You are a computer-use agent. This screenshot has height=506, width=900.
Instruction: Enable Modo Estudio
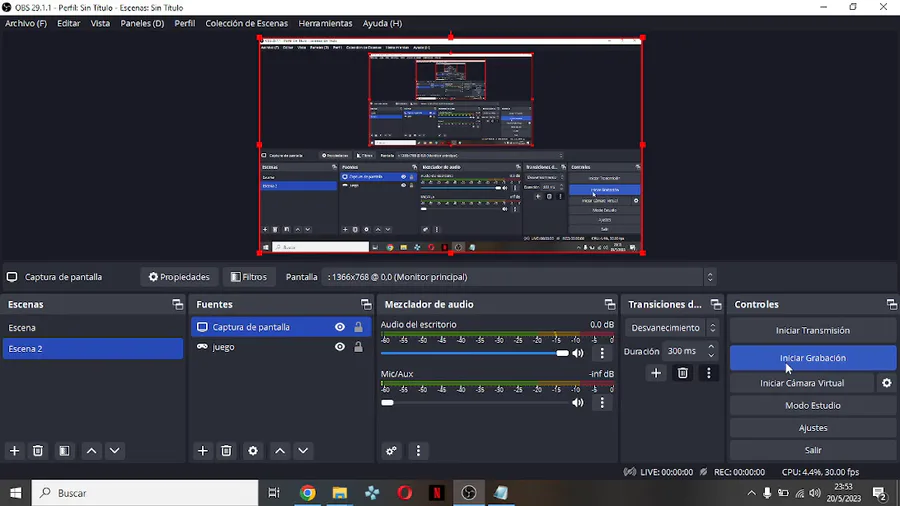pyautogui.click(x=813, y=406)
